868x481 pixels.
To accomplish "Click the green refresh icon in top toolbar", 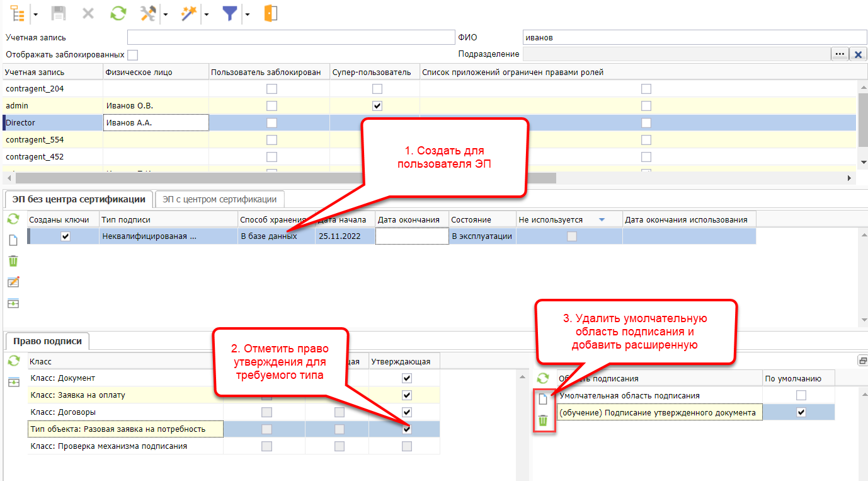I will click(x=117, y=14).
